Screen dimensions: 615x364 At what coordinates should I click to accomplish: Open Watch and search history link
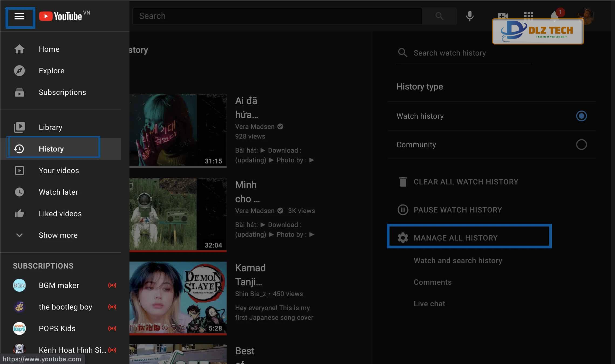pyautogui.click(x=458, y=260)
